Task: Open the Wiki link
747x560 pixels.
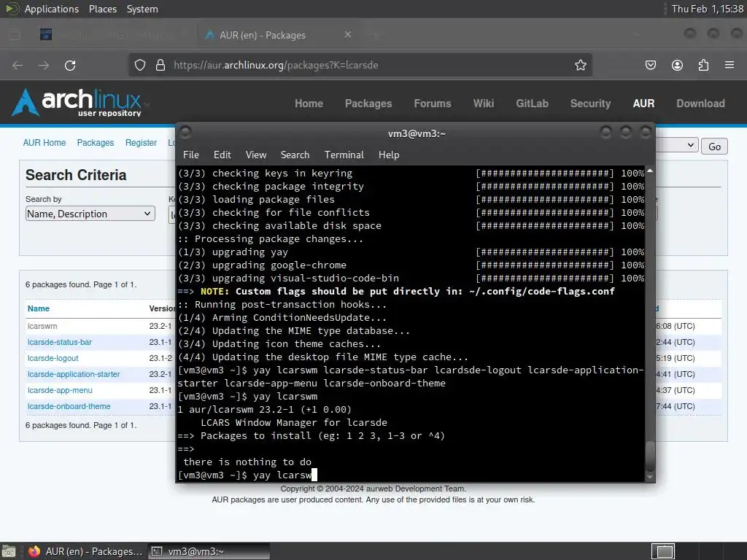Action: point(484,104)
